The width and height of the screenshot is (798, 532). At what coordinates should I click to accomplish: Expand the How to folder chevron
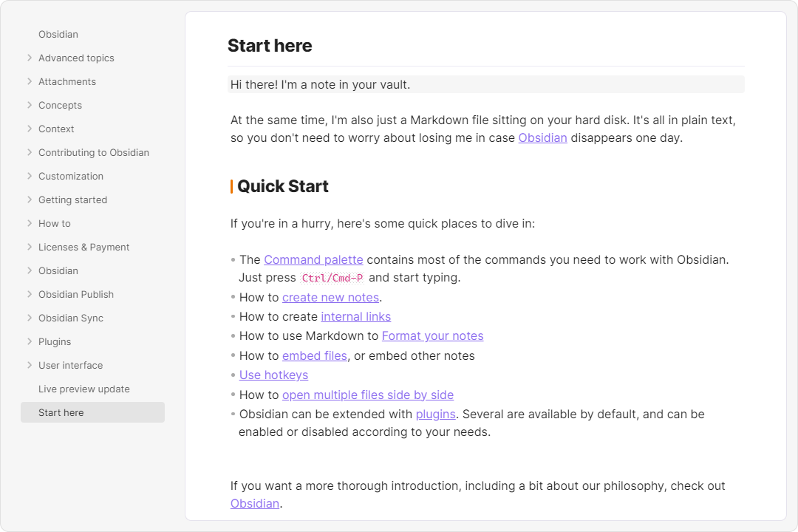pyautogui.click(x=30, y=223)
